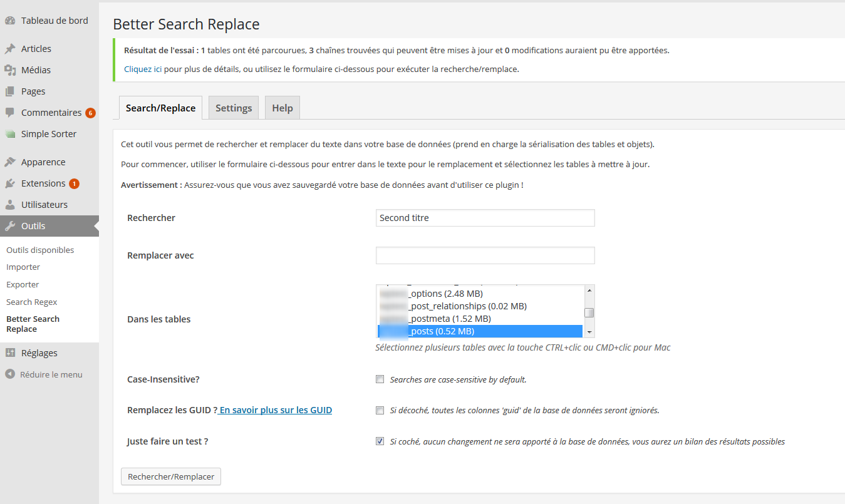Open Outils disponibles submenu item

click(40, 250)
